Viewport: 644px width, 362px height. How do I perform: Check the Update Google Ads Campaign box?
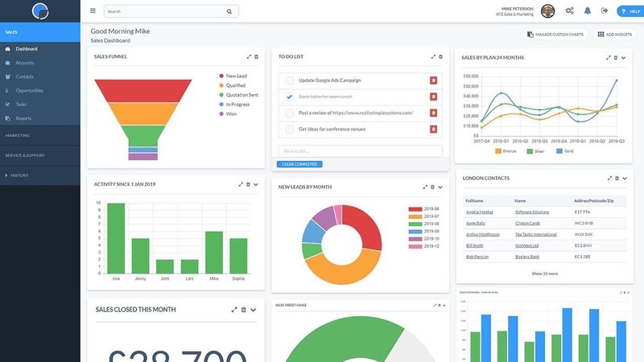point(290,80)
